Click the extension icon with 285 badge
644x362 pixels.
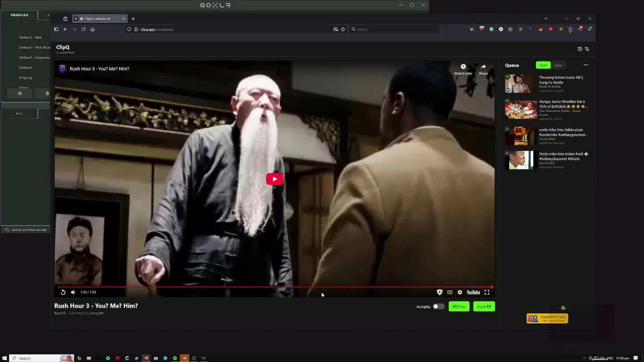[481, 29]
